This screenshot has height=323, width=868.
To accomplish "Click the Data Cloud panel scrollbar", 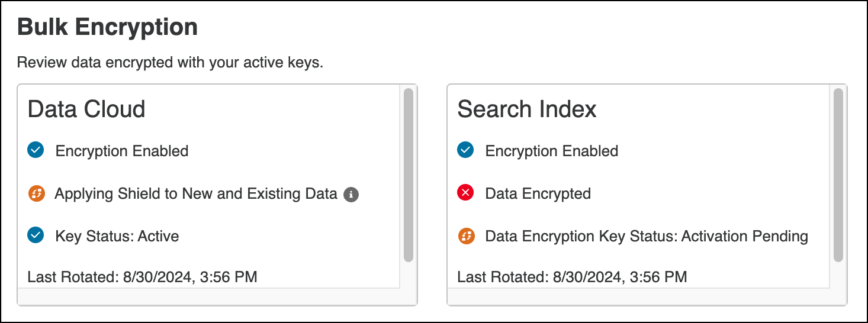I will (408, 175).
